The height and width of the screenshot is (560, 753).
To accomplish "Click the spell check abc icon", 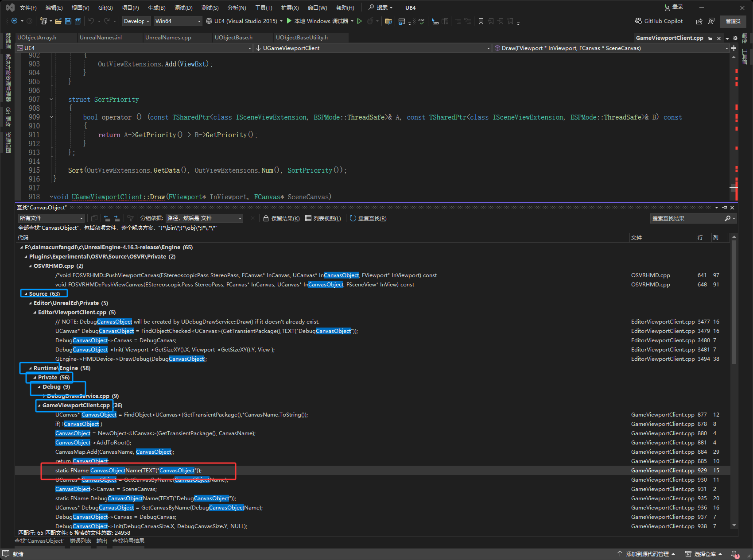I will click(421, 21).
